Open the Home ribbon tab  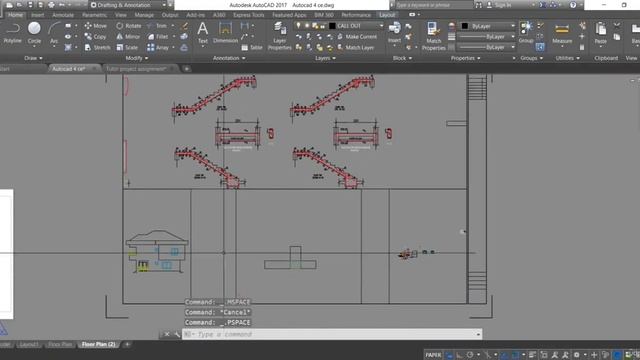coord(16,15)
